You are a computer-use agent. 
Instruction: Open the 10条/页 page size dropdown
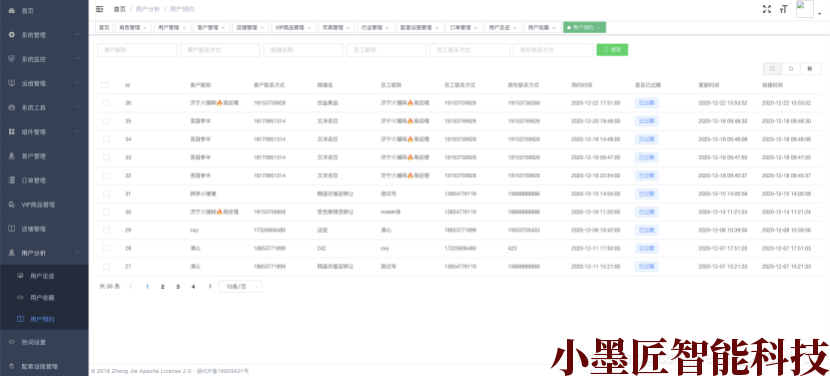click(x=240, y=287)
